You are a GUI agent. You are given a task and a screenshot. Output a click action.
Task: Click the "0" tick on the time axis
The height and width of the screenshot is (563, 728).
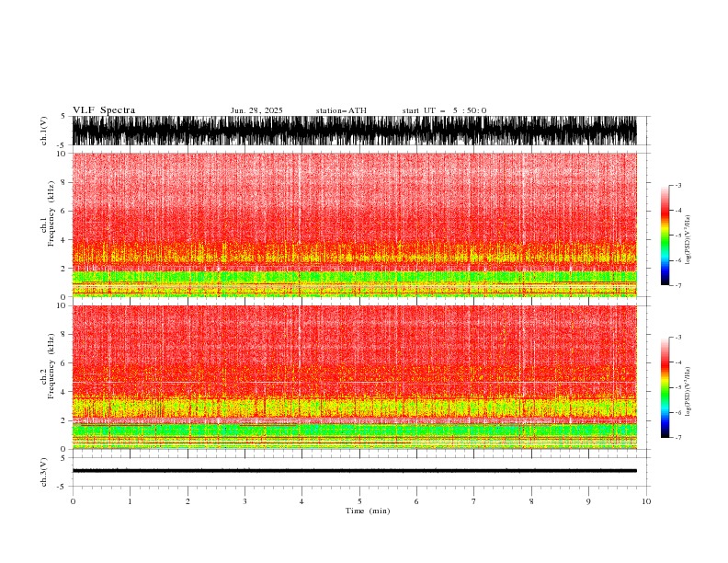(73, 501)
